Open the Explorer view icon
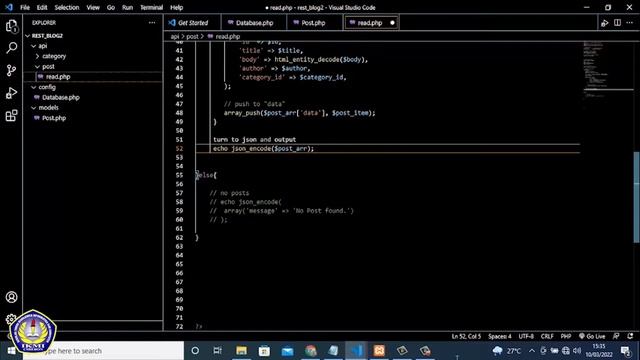This screenshot has height=360, width=640. [x=11, y=26]
